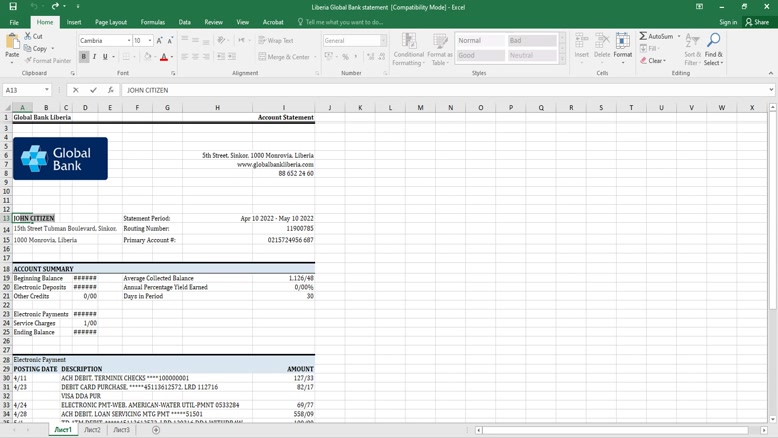Image resolution: width=778 pixels, height=438 pixels.
Task: Cancel the formula bar entry with X
Action: (x=75, y=90)
